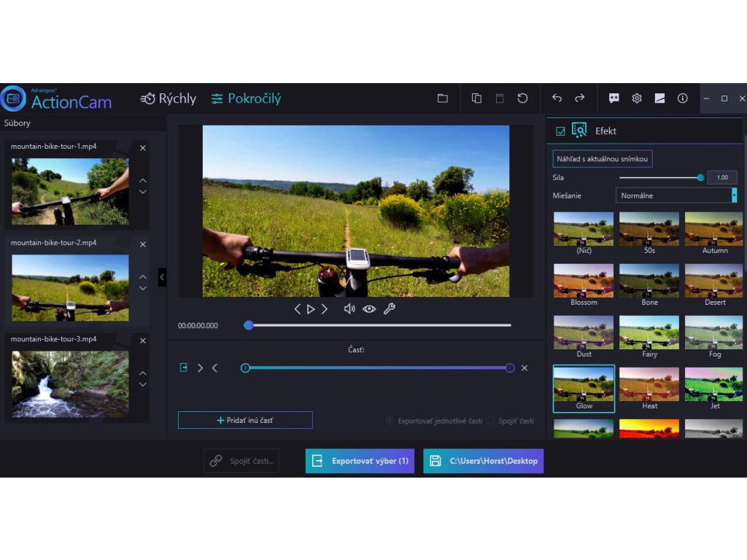The height and width of the screenshot is (560, 747).
Task: Collapse the file panel with left chevron
Action: 162,277
